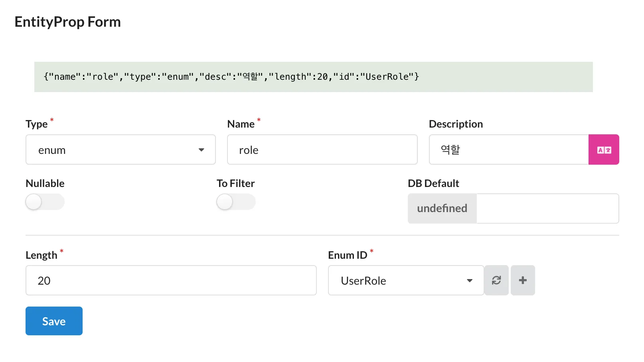Click into the Name field containing role
The width and height of the screenshot is (644, 362).
[x=322, y=150]
